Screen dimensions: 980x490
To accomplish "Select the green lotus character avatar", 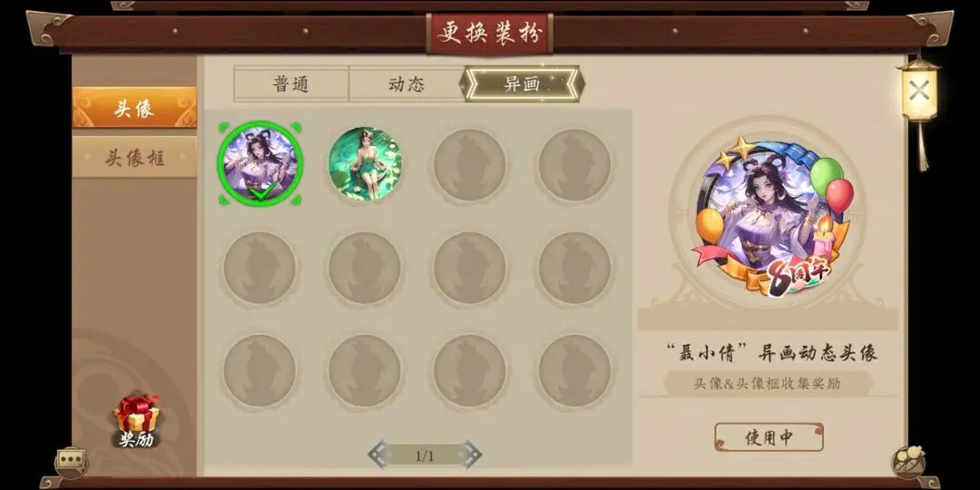I will coord(365,163).
